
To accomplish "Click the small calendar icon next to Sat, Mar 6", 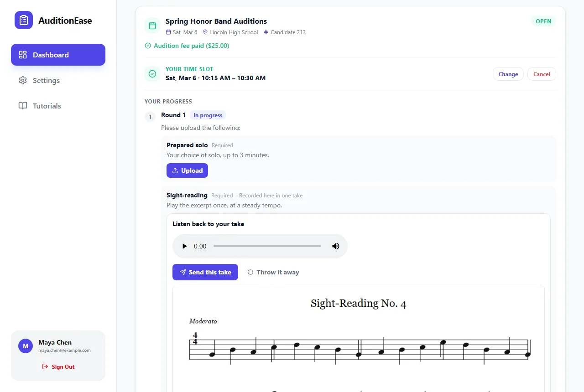I will (x=168, y=32).
